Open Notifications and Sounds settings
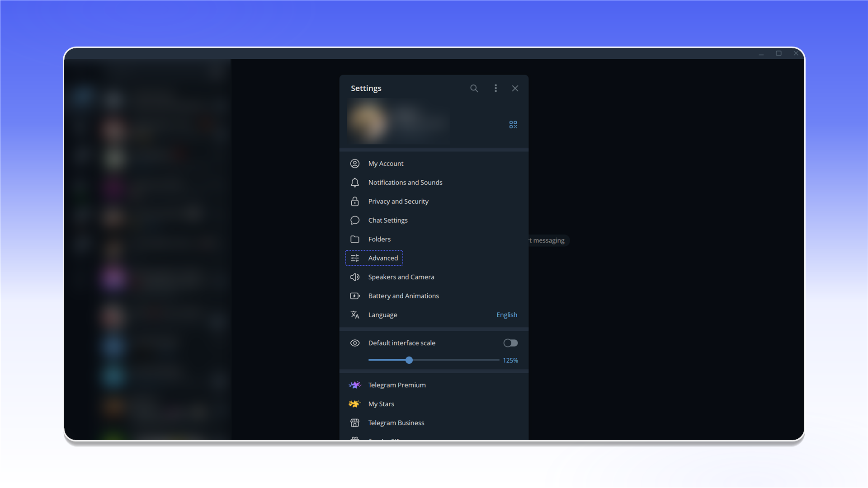868x488 pixels. 434,183
